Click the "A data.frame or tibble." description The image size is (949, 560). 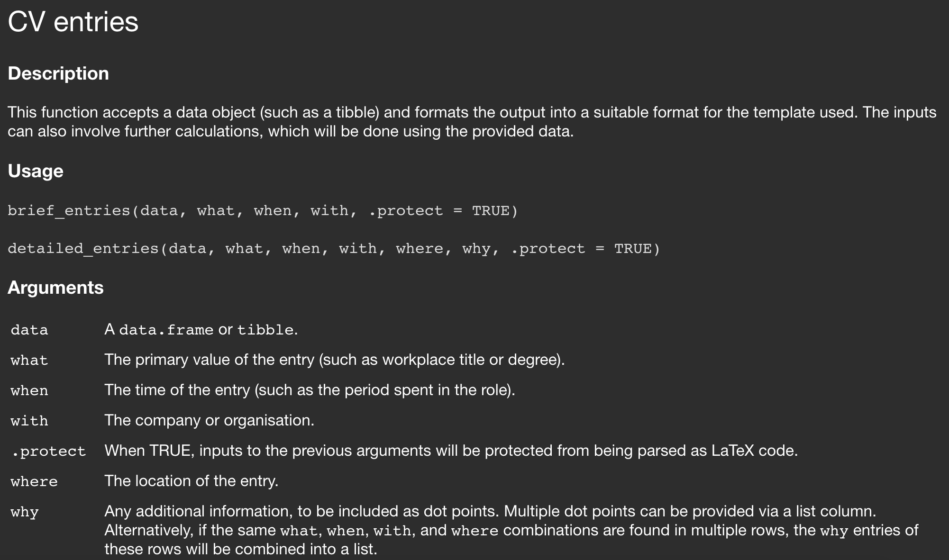pos(201,329)
